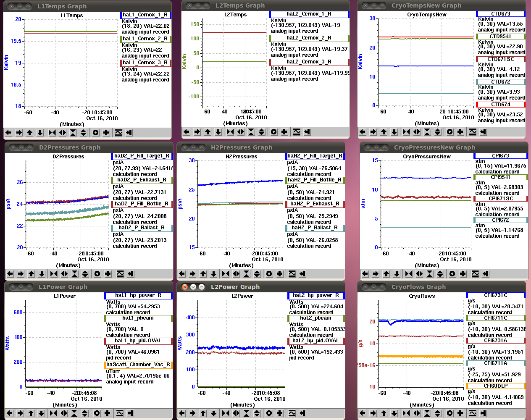Pan up in CryoPressuresNew Graph toolbar
This screenshot has height=420, width=531.
(x=386, y=274)
